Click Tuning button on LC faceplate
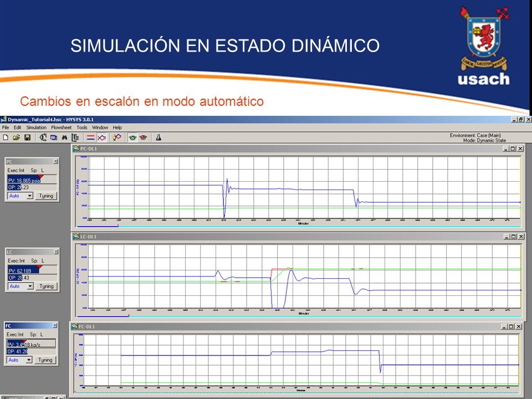The height and width of the screenshot is (399, 532). (47, 287)
